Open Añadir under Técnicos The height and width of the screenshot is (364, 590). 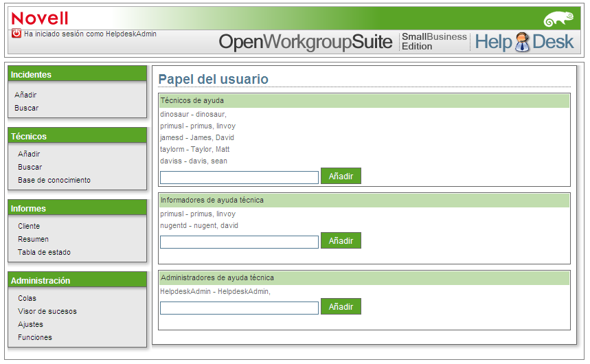(29, 154)
